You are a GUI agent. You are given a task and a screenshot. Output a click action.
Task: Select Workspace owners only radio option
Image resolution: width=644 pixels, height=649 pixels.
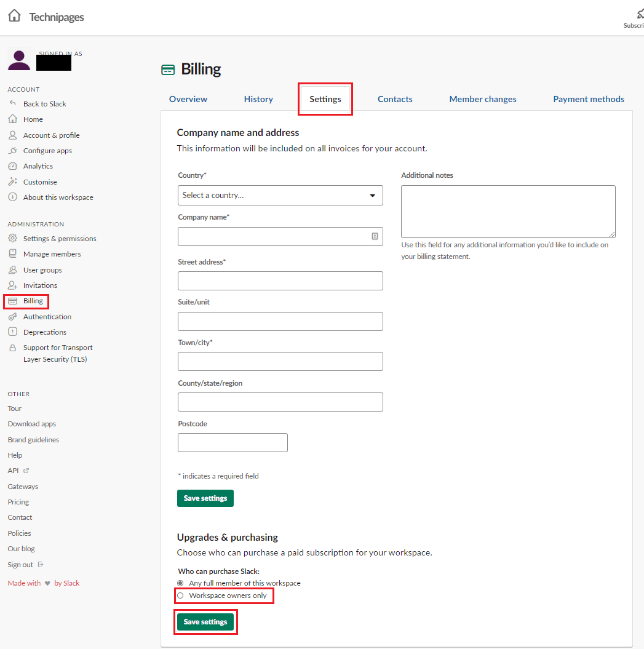tap(180, 595)
